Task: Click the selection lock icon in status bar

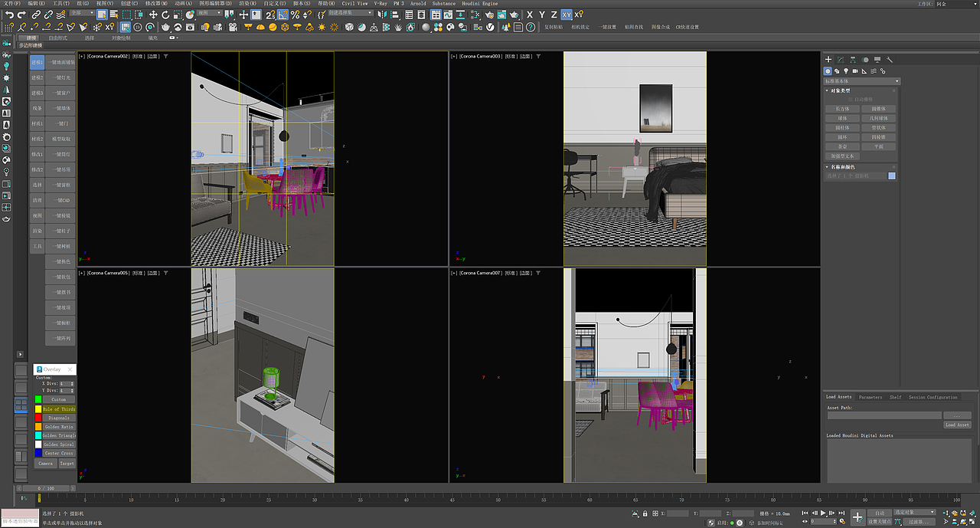Action: pos(645,513)
